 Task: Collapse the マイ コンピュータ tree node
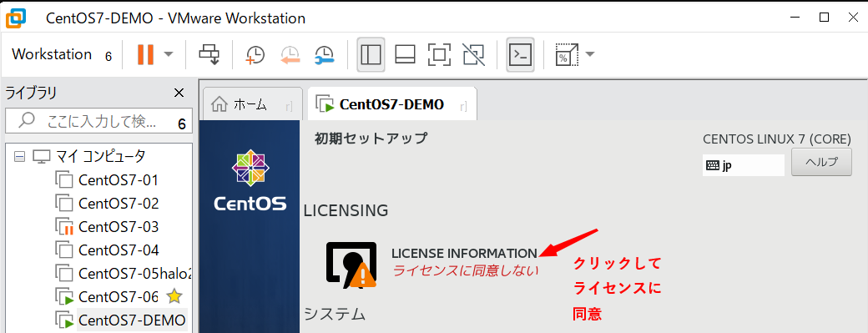point(19,157)
